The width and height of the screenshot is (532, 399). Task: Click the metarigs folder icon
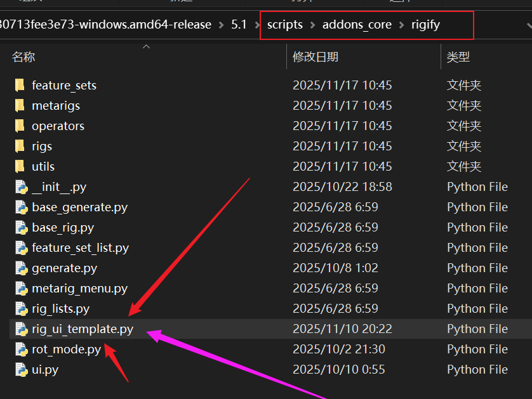(x=20, y=105)
